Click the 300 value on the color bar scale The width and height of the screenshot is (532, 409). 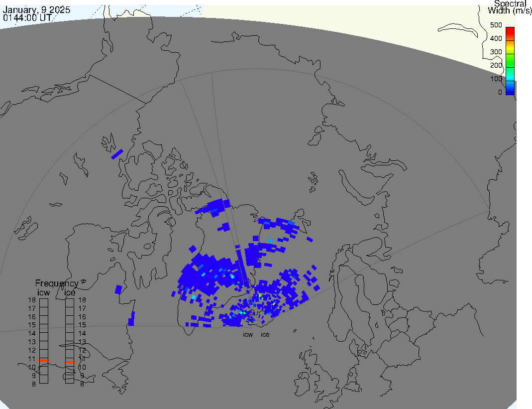click(496, 52)
